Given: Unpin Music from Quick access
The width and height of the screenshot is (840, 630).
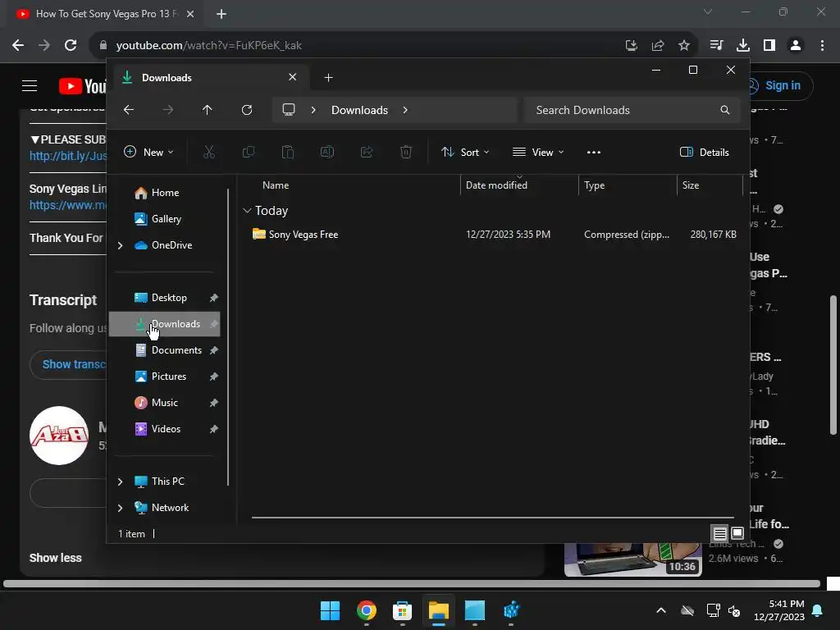Looking at the screenshot, I should coord(214,403).
